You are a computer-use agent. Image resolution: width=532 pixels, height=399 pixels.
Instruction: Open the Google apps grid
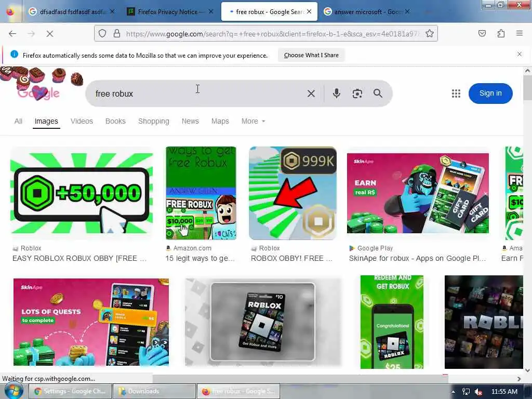[456, 94]
